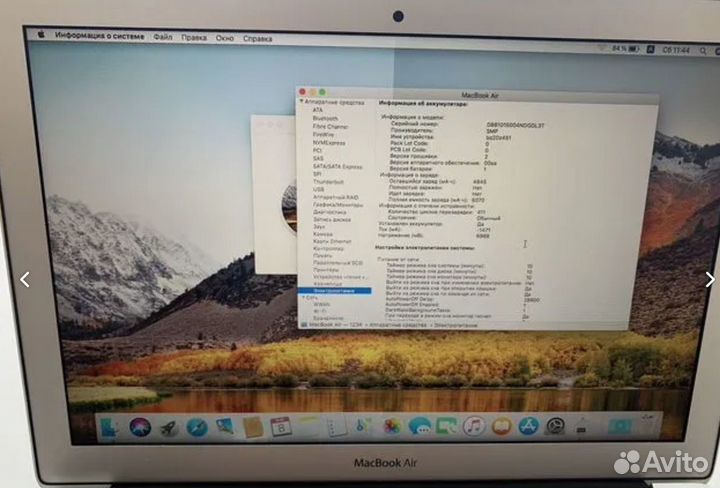Select Аппаратный RAID in the sidebar
Viewport: 720px width, 488px height.
(336, 197)
